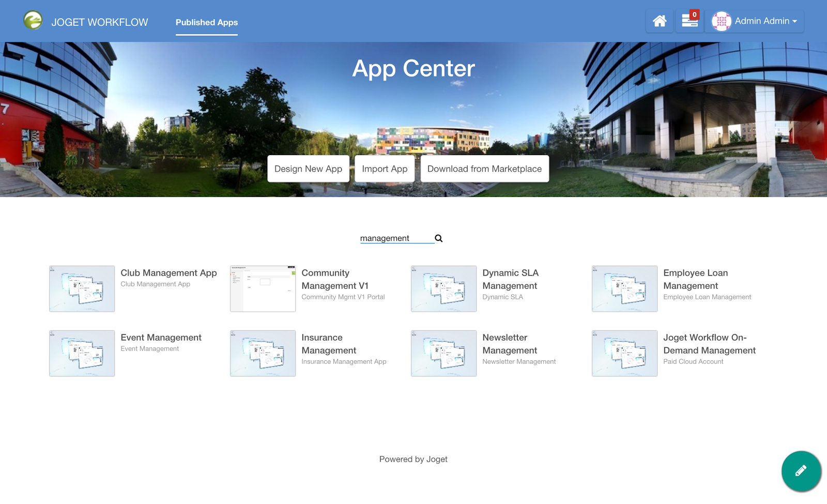The height and width of the screenshot is (504, 827).
Task: Click the green pencil edit button
Action: click(x=801, y=471)
